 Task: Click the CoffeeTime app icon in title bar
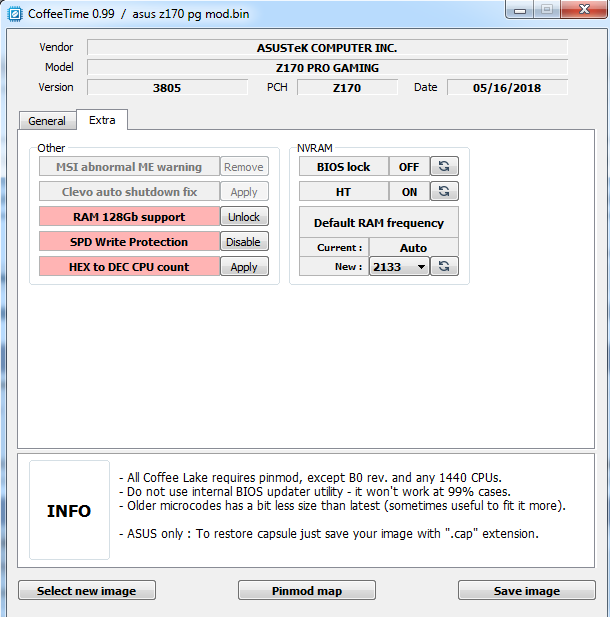click(x=15, y=14)
